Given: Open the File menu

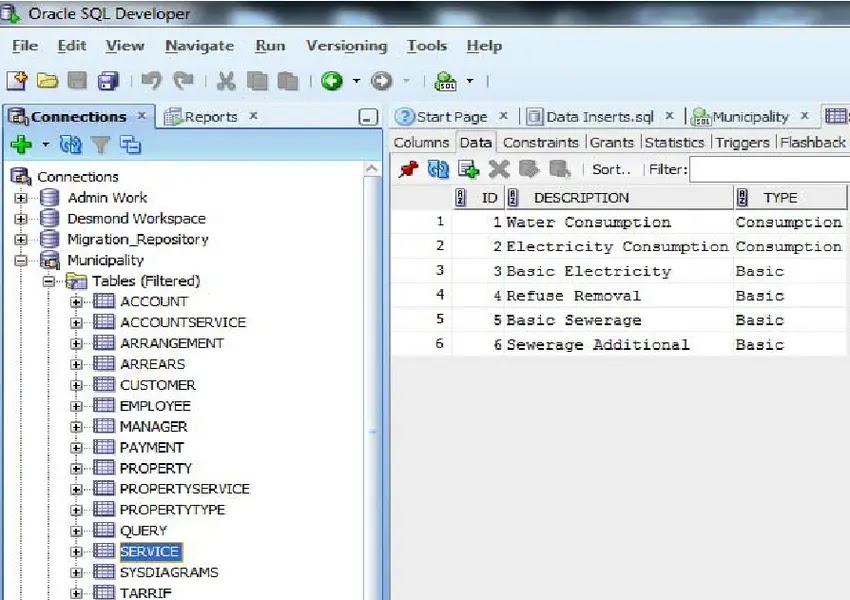Looking at the screenshot, I should coord(25,46).
